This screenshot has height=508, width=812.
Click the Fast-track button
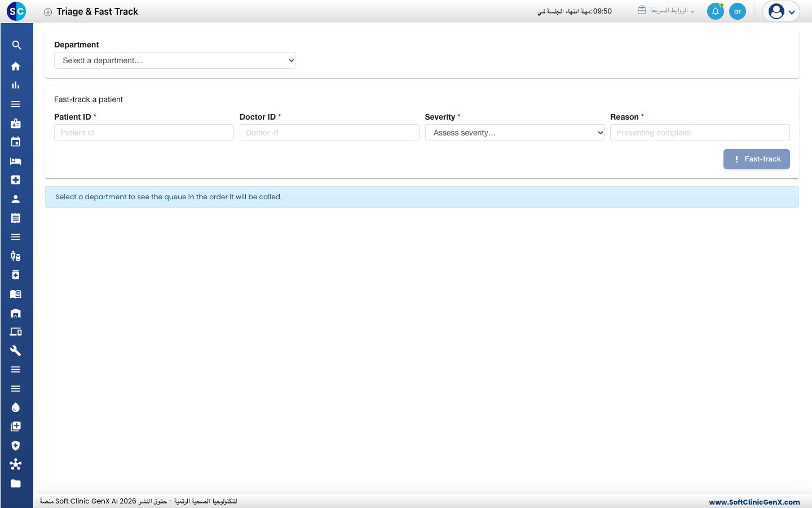[x=757, y=159]
